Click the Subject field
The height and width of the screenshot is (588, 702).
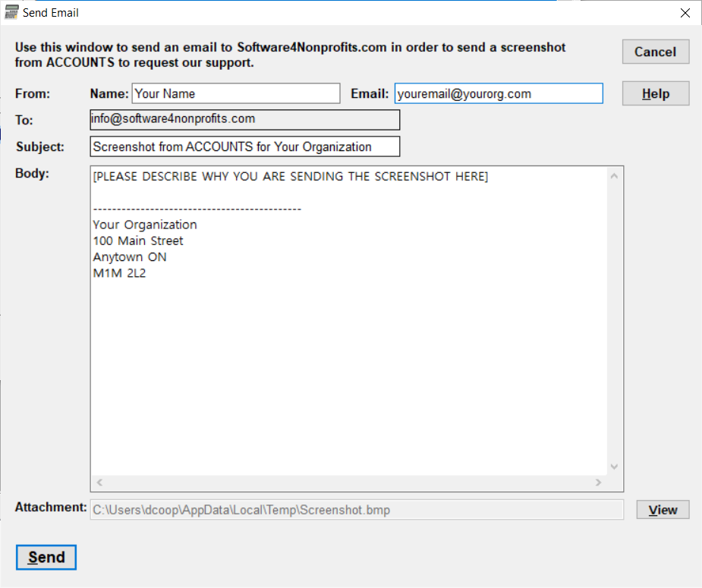tap(245, 146)
